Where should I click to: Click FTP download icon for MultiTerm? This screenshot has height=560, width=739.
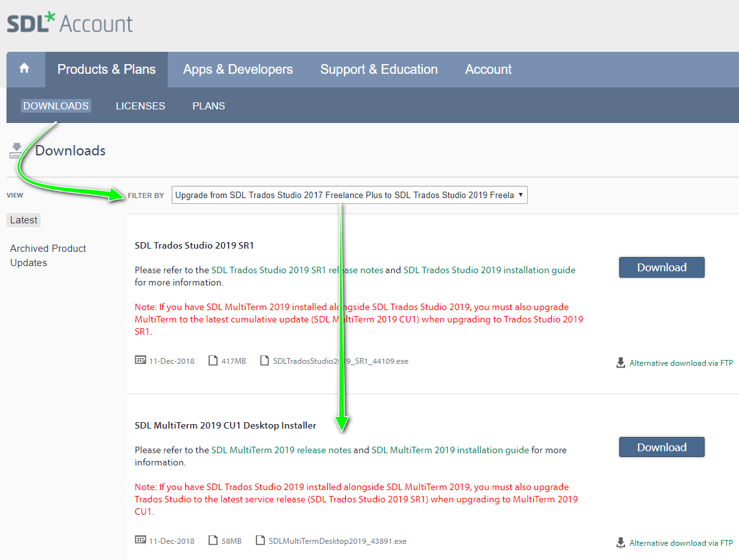[x=620, y=543]
